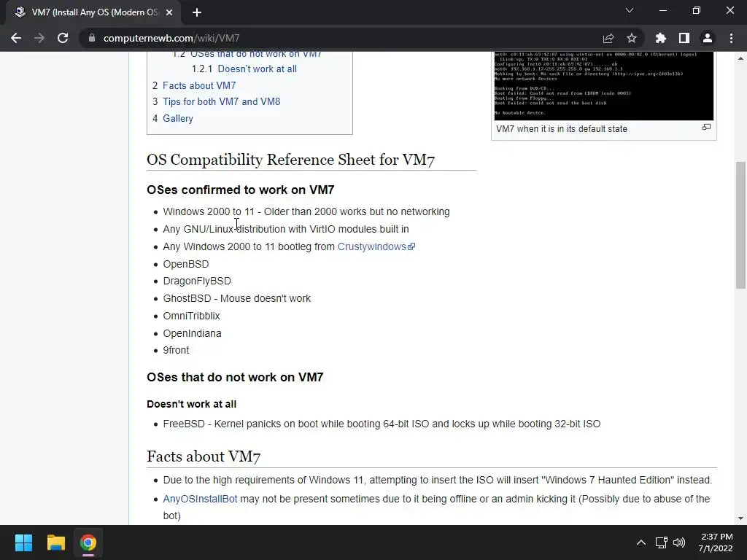Close the VM7 wiki tab

[x=169, y=12]
